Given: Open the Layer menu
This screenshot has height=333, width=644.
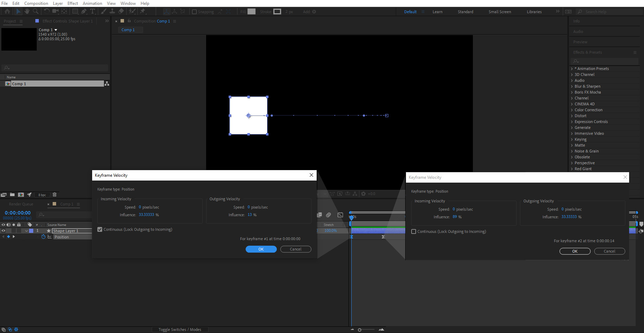Looking at the screenshot, I should click(x=58, y=3).
